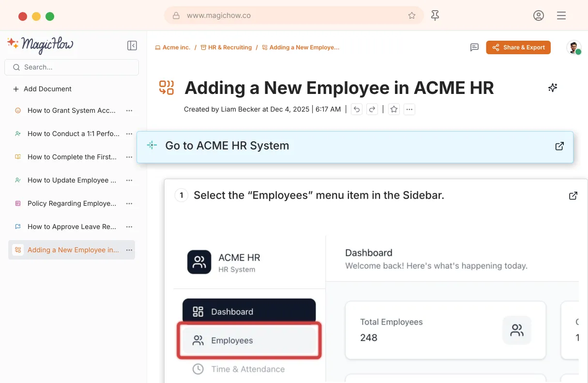
Task: Open document more options ellipsis
Action: click(409, 109)
